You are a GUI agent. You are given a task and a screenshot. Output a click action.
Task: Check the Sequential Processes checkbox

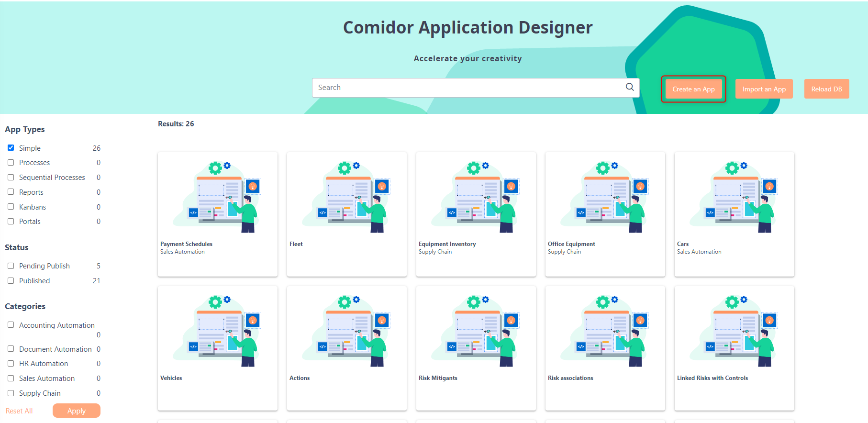click(11, 178)
